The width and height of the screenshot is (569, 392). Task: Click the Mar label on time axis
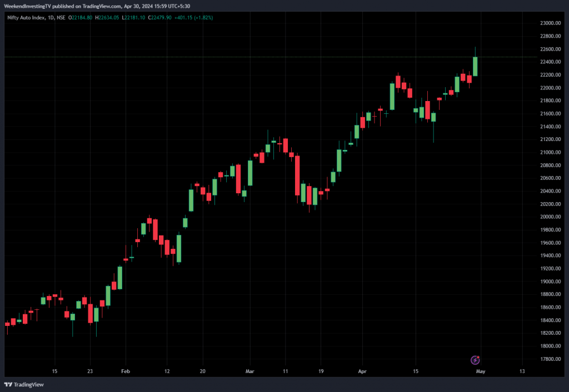(x=249, y=371)
